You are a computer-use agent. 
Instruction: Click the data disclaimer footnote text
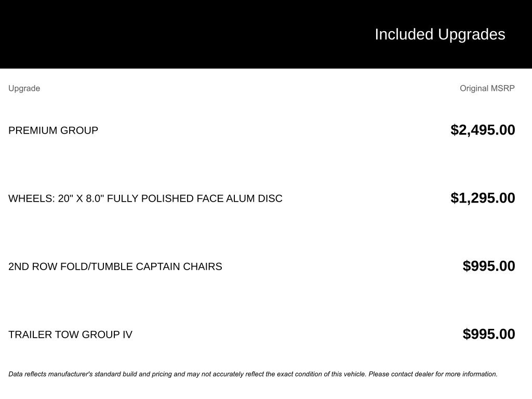pos(253,374)
